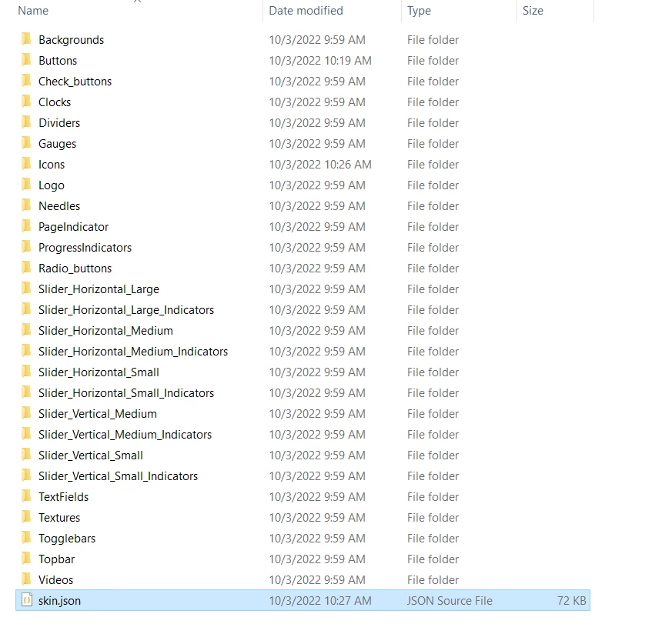
Task: Select the Clocks folder name
Action: pos(55,102)
